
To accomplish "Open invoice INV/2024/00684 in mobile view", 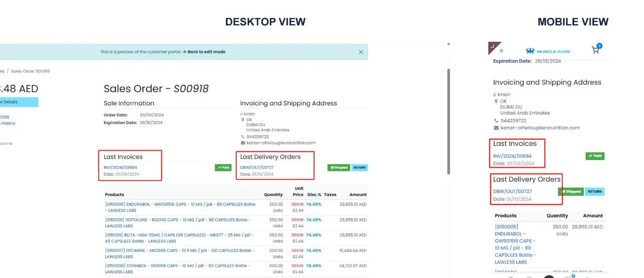I will pyautogui.click(x=512, y=156).
